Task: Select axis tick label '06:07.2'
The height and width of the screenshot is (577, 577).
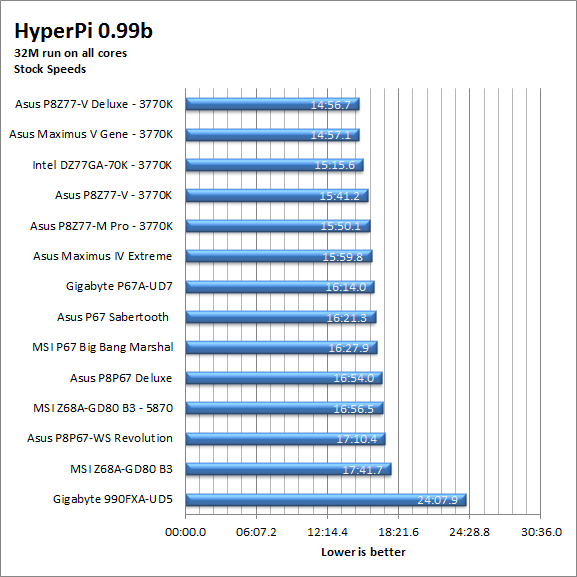Action: tap(256, 532)
